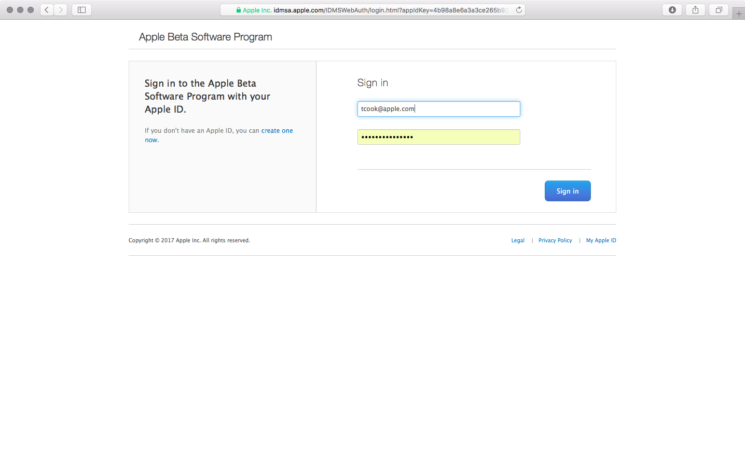Click 'Apple Inc.' certificate label in address bar

pos(257,10)
